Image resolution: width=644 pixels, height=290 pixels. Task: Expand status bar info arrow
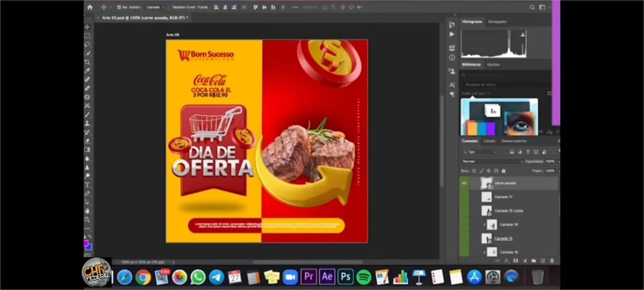click(x=173, y=262)
